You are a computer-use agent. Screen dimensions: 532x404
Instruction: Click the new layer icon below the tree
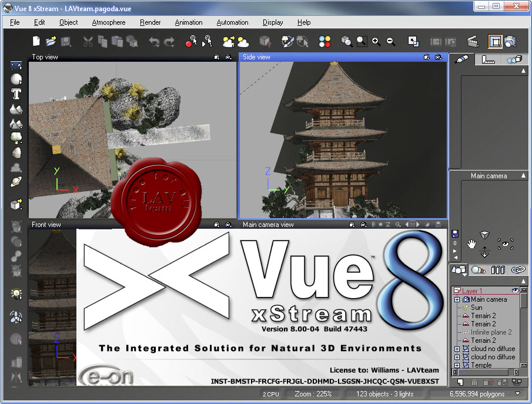click(x=460, y=382)
